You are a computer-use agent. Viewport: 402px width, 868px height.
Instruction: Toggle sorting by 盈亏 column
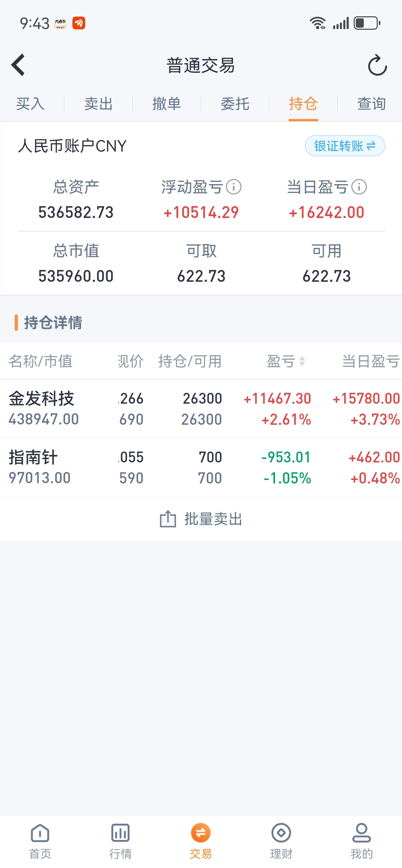286,361
